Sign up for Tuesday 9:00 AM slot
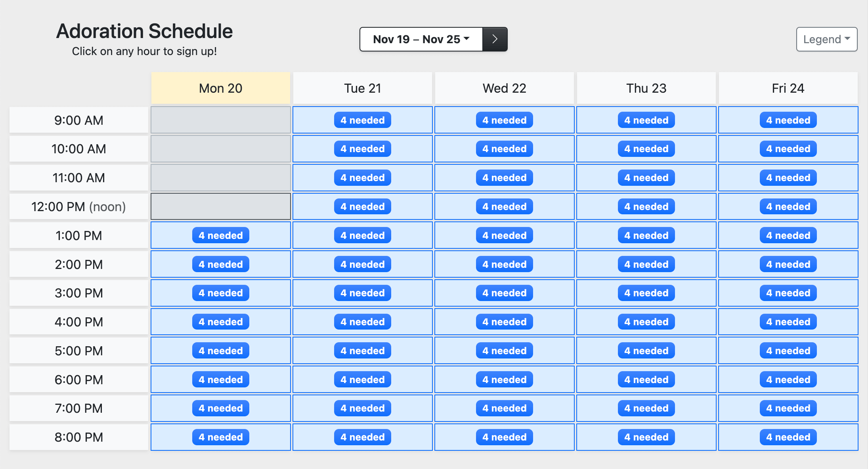Image resolution: width=868 pixels, height=469 pixels. 362,120
